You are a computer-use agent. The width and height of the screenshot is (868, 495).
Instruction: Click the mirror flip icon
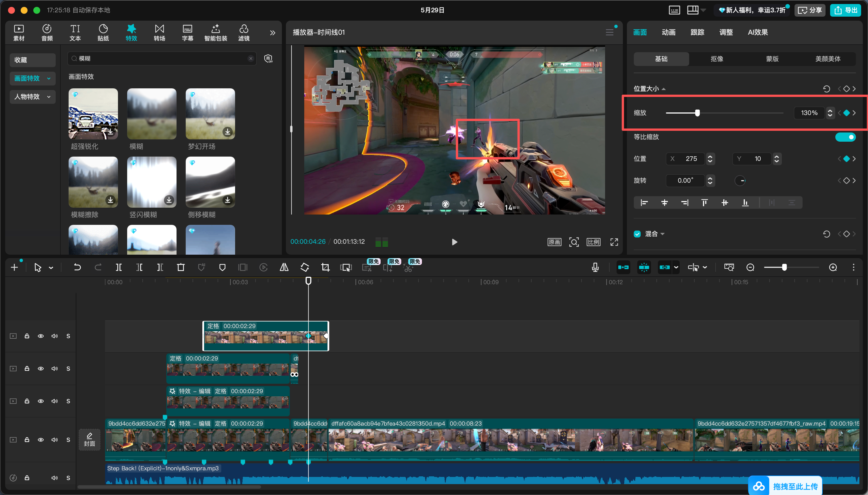[x=284, y=268]
